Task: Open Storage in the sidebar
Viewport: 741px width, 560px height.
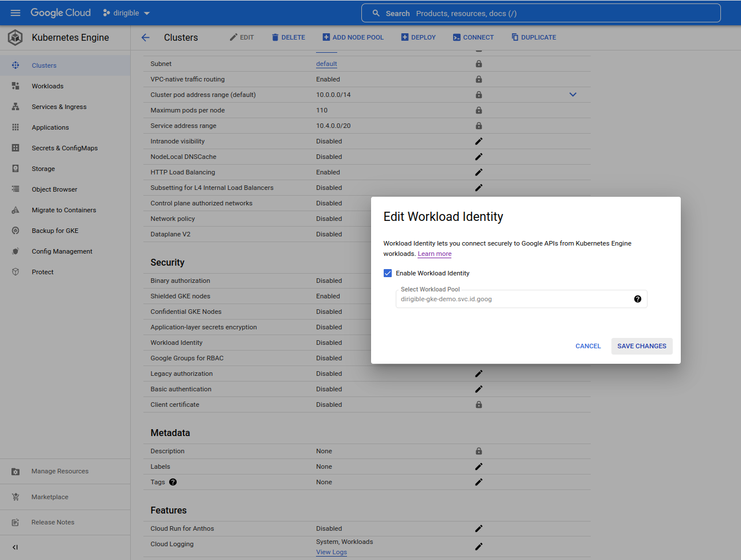Action: [65, 169]
